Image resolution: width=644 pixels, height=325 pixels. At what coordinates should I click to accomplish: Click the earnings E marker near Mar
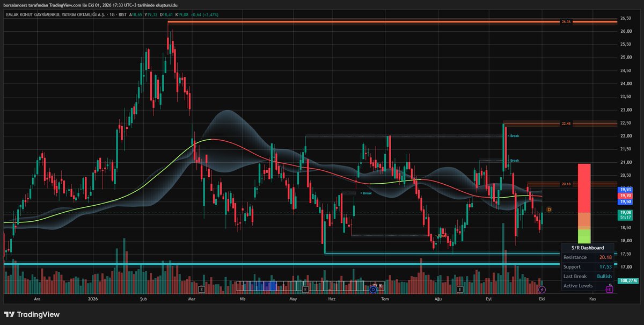(x=201, y=289)
